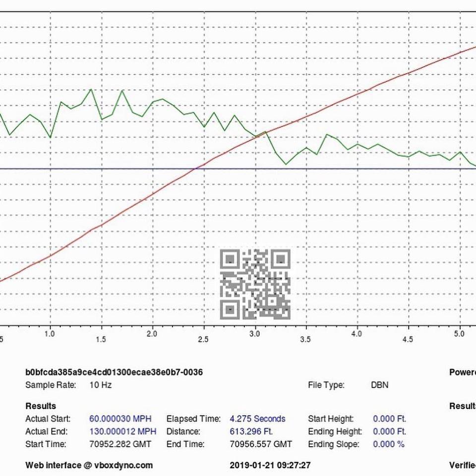Click the QR code on the chart

click(255, 285)
